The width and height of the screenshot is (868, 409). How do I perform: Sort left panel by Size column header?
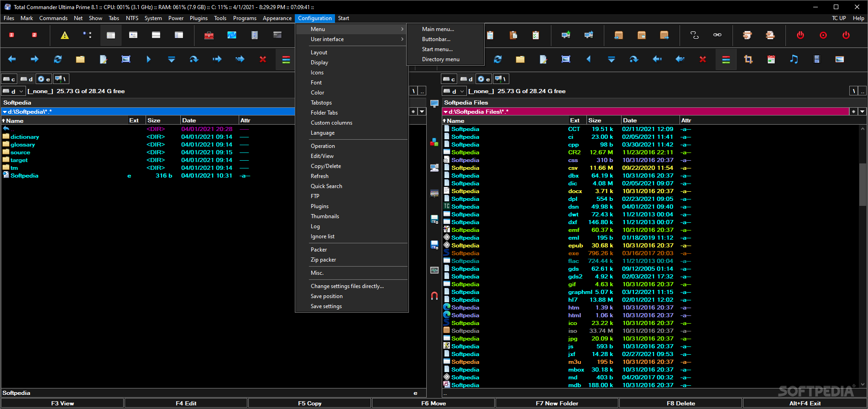click(x=163, y=121)
